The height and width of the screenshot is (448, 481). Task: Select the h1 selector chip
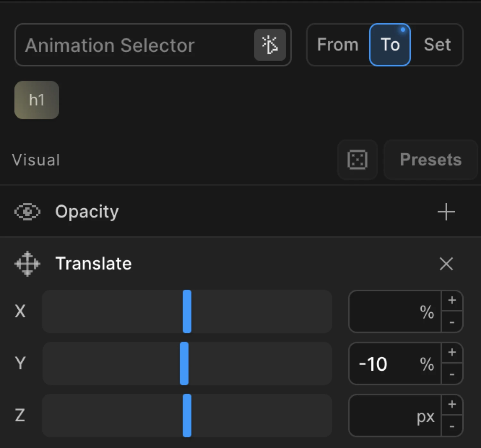click(36, 100)
